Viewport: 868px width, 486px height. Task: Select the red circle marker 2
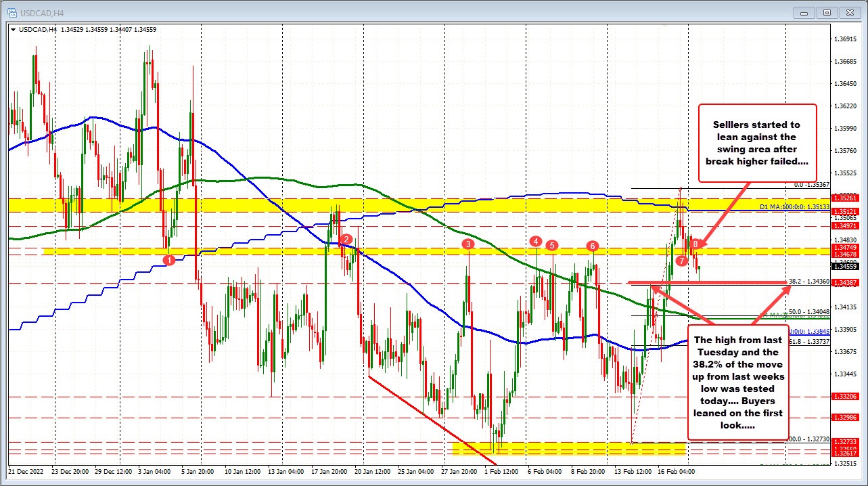pyautogui.click(x=346, y=239)
